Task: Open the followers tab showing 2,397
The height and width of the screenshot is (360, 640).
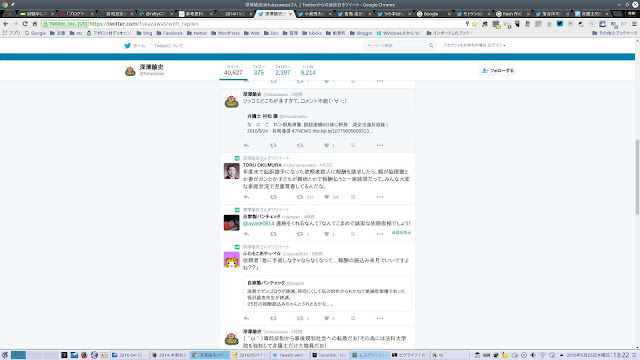Action: pos(282,70)
